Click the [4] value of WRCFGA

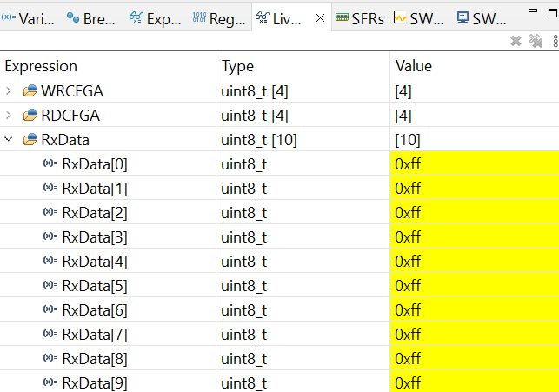[x=403, y=91]
